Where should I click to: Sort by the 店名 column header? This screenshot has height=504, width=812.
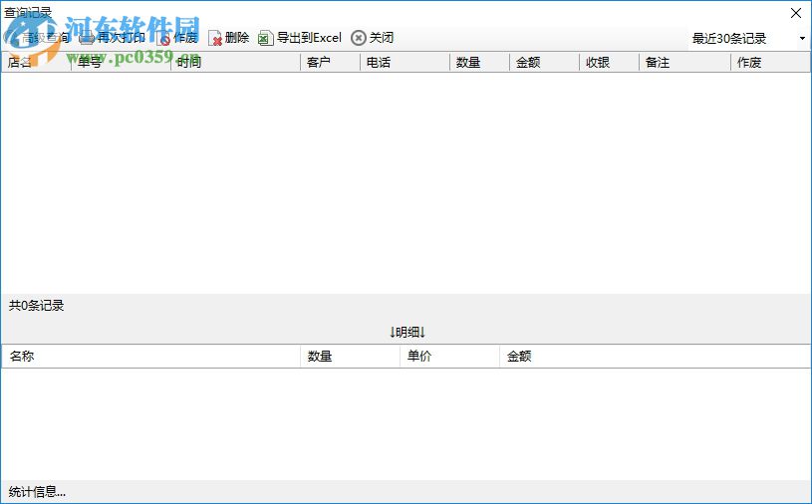36,62
